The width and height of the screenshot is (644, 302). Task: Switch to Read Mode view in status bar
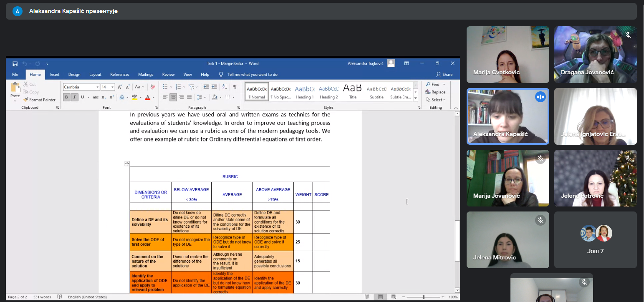[367, 297]
